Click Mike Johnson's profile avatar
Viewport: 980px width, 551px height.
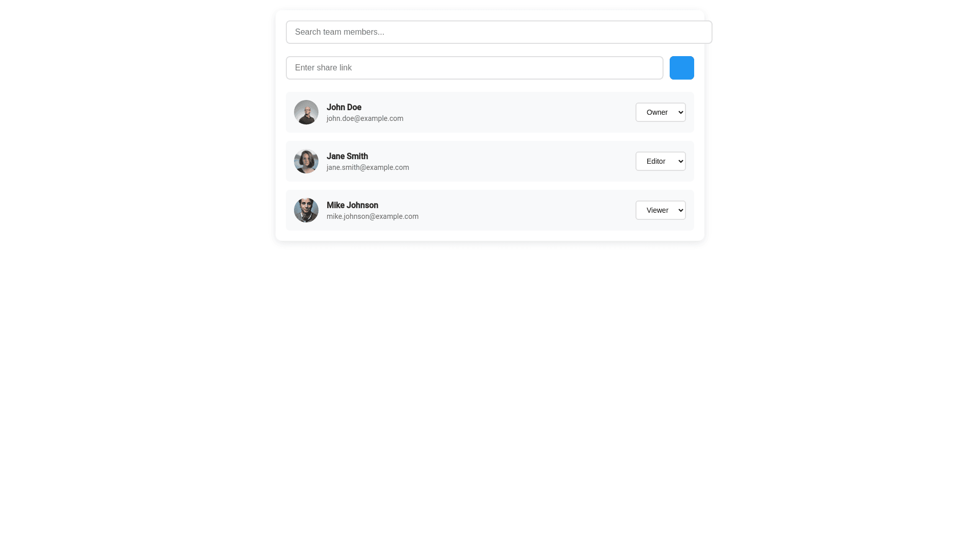306,210
